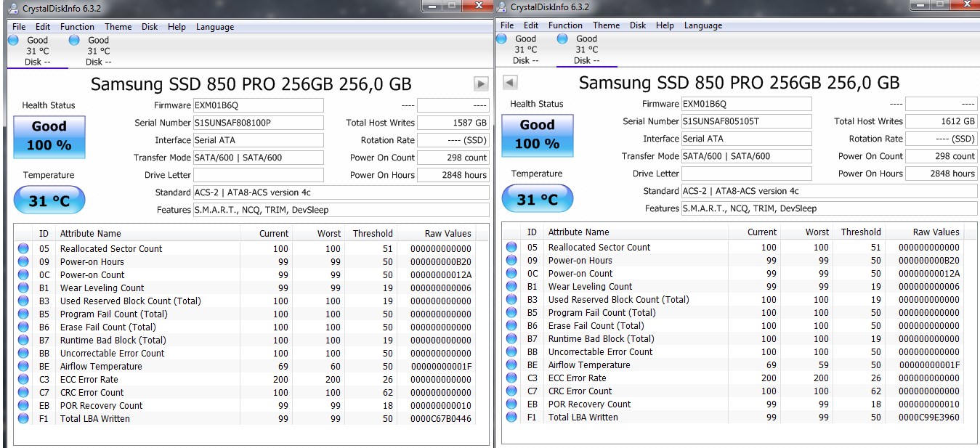This screenshot has height=448, width=980.
Task: Go to next disk arrow in left window
Action: (480, 84)
